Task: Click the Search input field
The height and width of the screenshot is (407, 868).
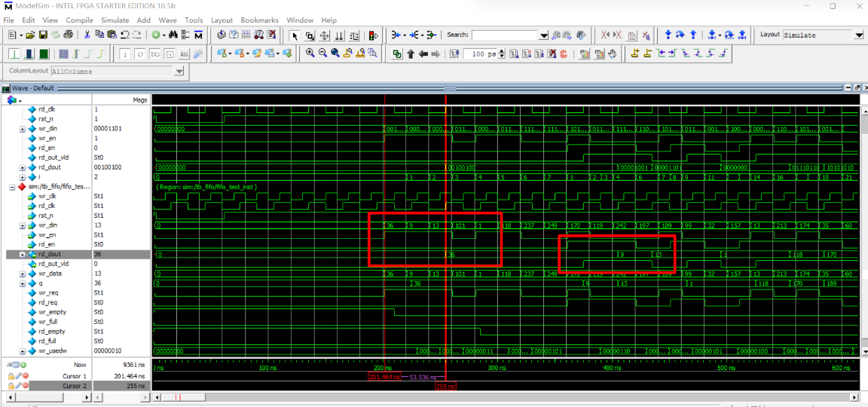Action: (x=506, y=35)
